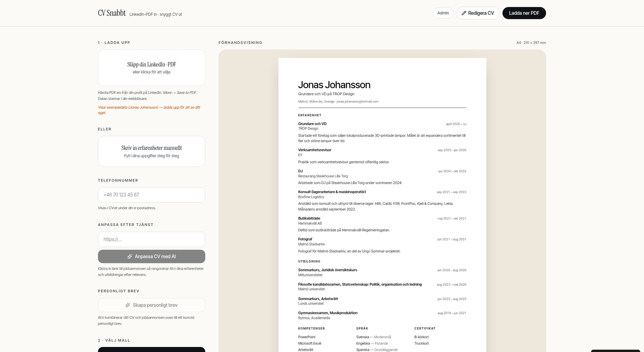
Task: Click the 'A4 · 210 × 297 mm' size label
Action: [x=531, y=43]
